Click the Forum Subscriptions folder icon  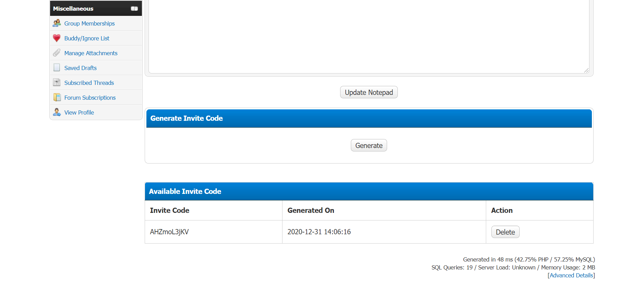(x=57, y=97)
